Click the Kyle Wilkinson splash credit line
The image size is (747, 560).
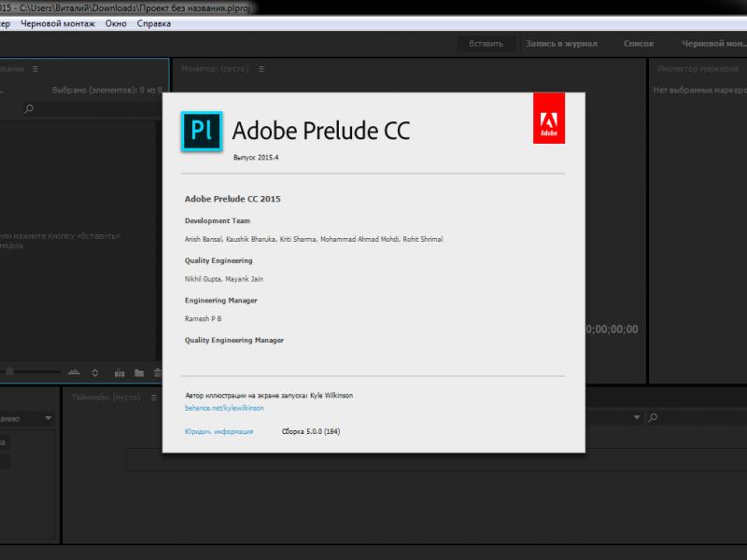click(x=269, y=396)
